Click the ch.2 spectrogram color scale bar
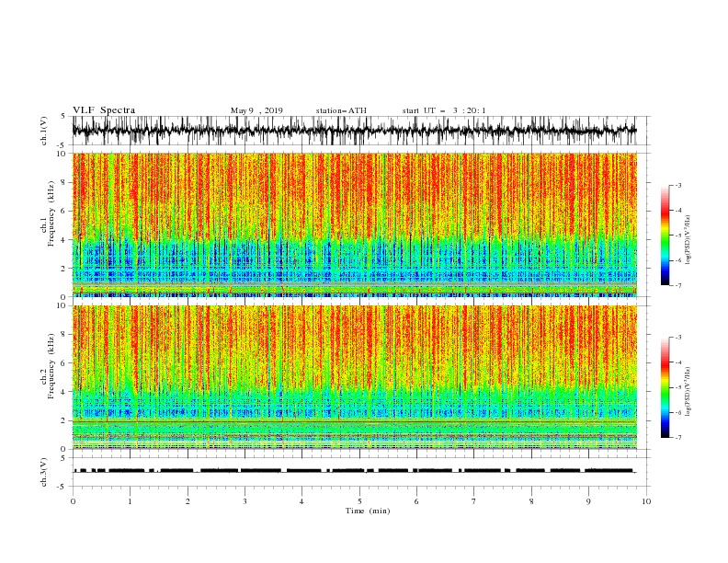Image resolution: width=728 pixels, height=563 pixels. [x=665, y=387]
